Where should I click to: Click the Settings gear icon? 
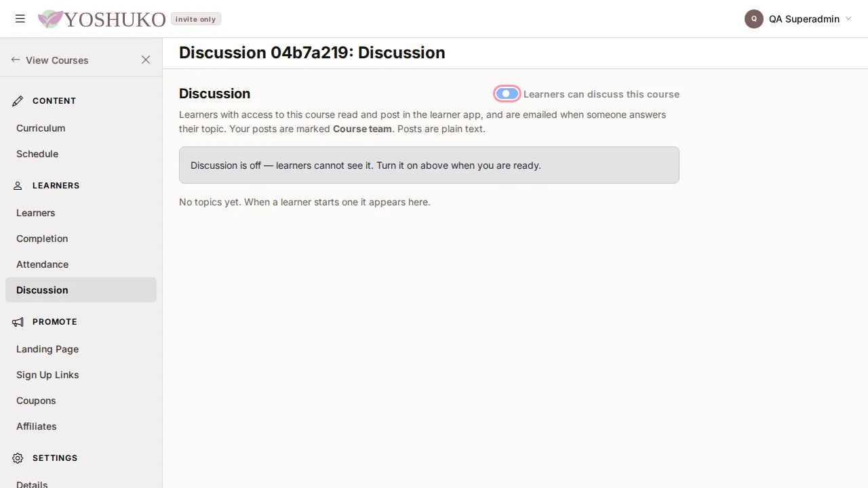tap(18, 458)
